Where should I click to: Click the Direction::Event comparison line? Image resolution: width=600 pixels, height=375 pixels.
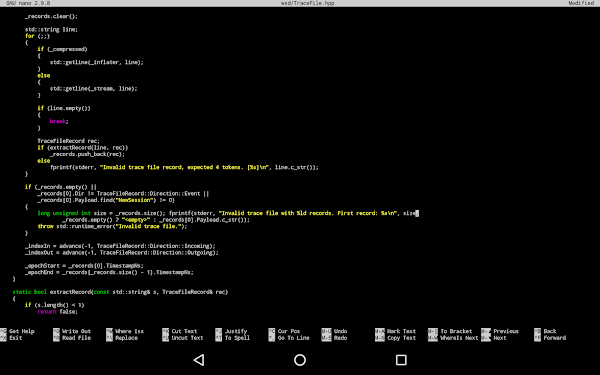[123, 194]
